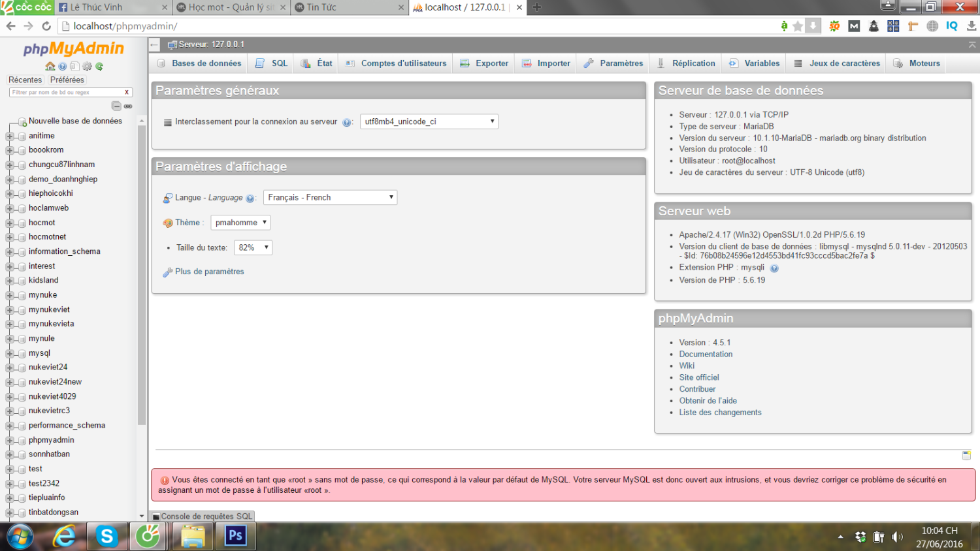Open the server connection collation dropdown

tap(429, 121)
